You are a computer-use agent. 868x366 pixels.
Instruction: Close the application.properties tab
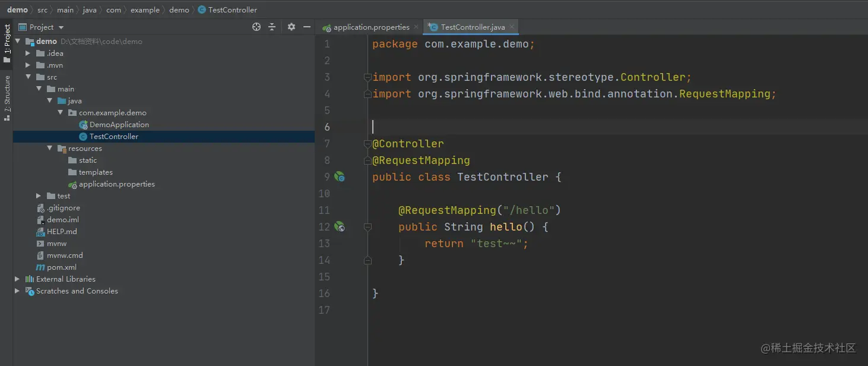pos(416,27)
